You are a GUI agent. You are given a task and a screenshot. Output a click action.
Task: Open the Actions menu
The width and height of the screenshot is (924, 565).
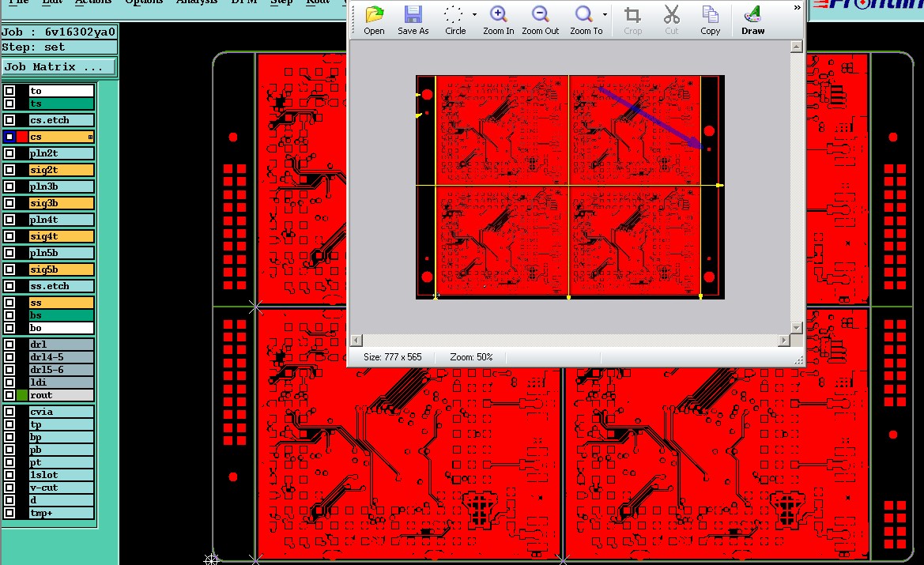93,2
